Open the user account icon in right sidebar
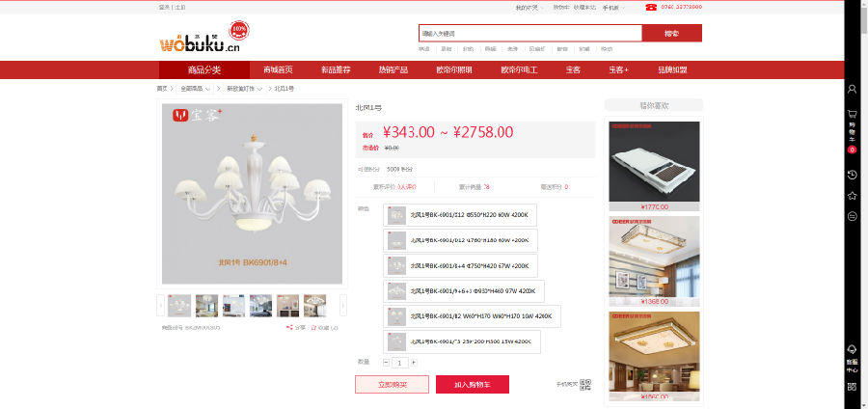Image resolution: width=868 pixels, height=409 pixels. (x=852, y=89)
